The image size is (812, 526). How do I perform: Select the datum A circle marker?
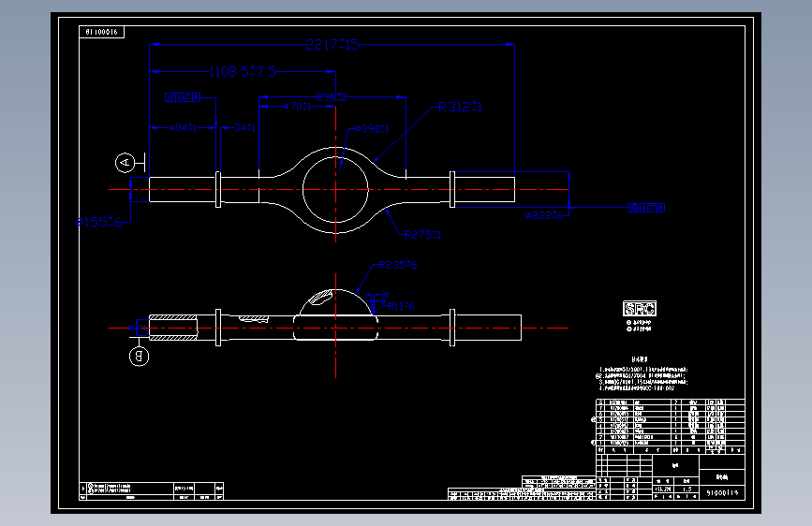click(125, 163)
